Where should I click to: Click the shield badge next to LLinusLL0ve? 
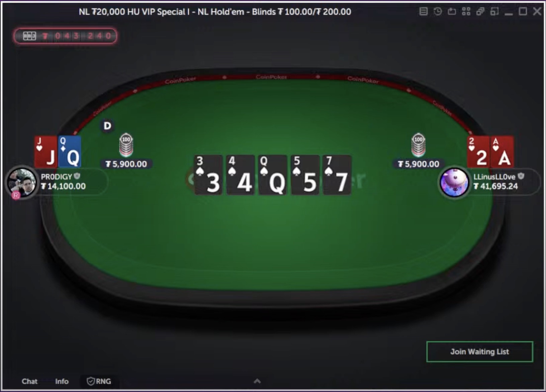[x=521, y=176]
